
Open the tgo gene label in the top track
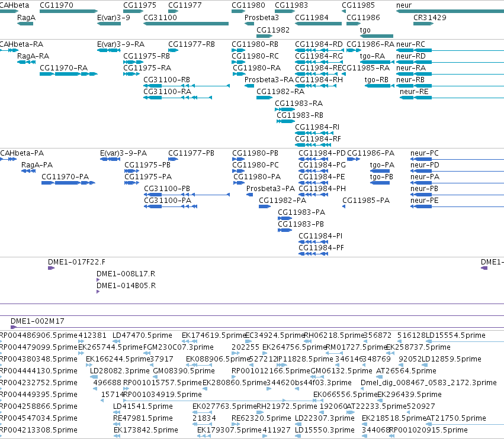pos(365,30)
